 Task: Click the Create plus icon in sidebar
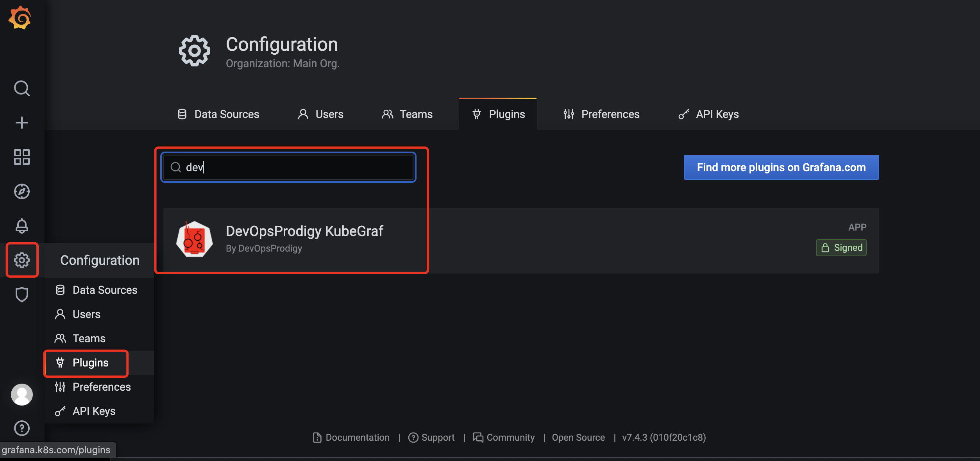(22, 123)
